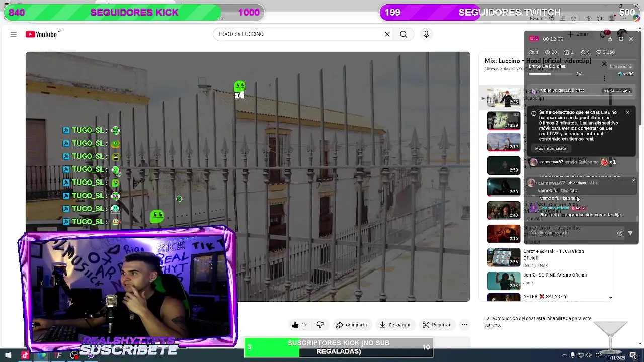Start voice search with the microphone icon

(426, 34)
